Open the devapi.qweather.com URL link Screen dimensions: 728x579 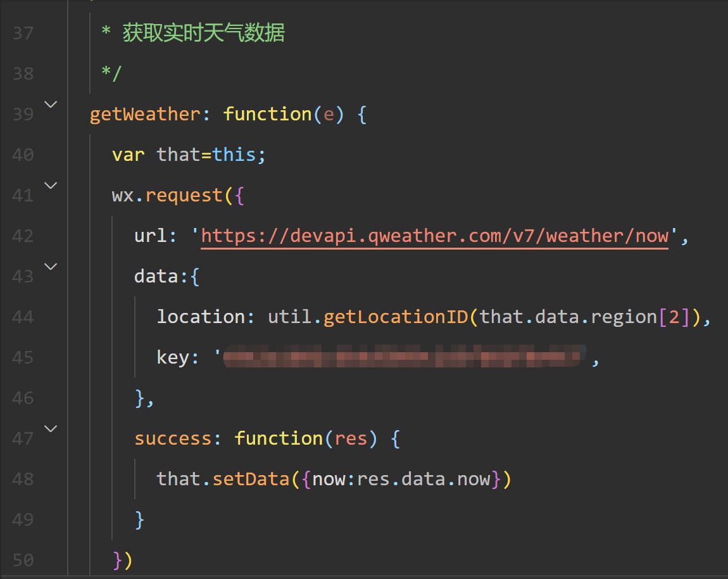(434, 236)
